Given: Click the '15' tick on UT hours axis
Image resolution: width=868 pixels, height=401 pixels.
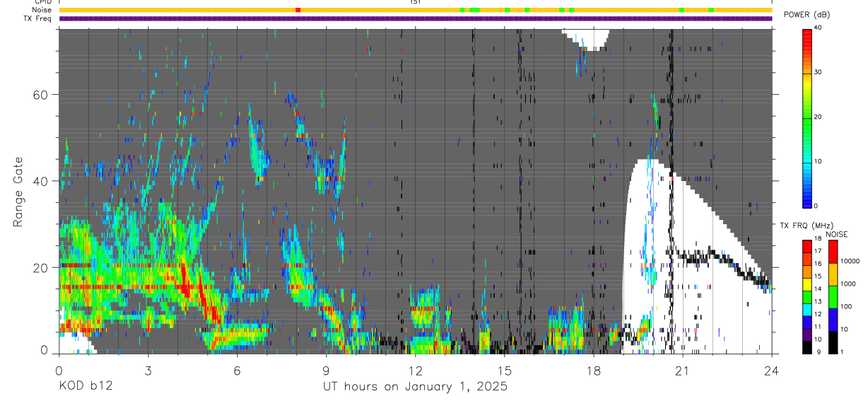Looking at the screenshot, I should (505, 371).
